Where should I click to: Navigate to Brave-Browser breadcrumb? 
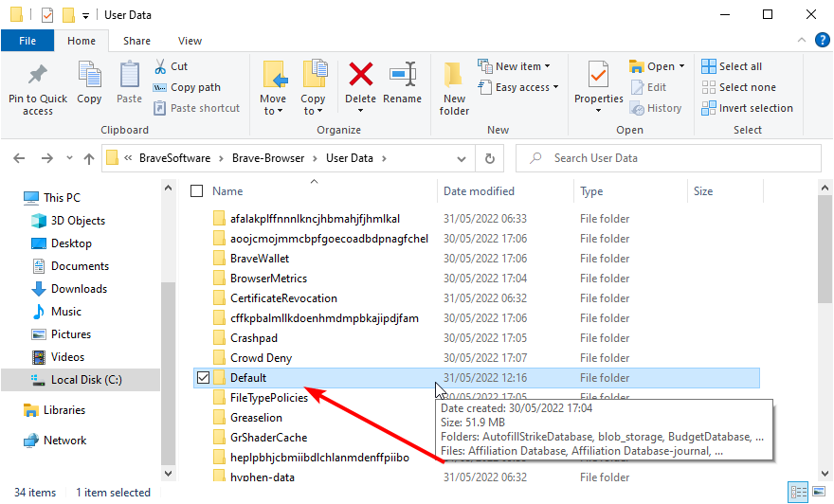[268, 158]
